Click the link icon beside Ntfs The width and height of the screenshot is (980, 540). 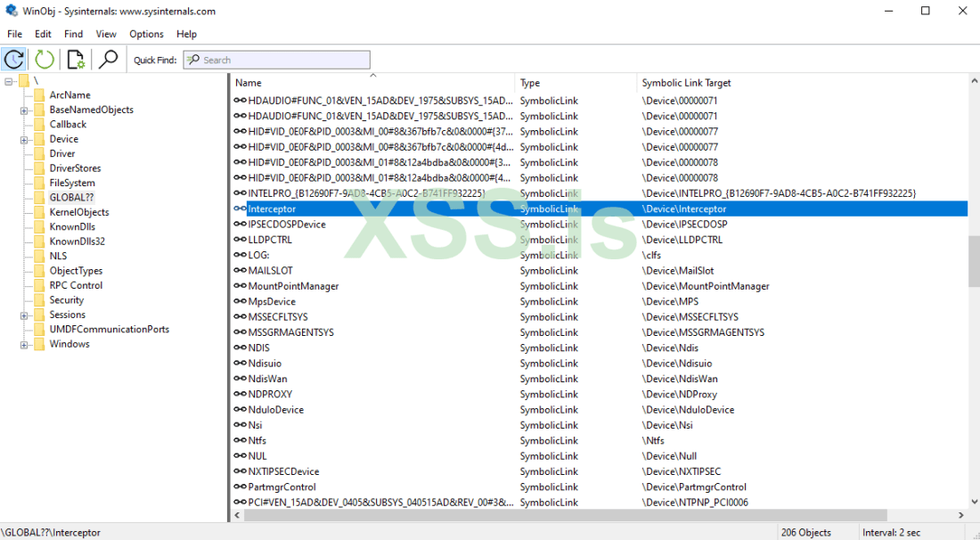tap(240, 440)
